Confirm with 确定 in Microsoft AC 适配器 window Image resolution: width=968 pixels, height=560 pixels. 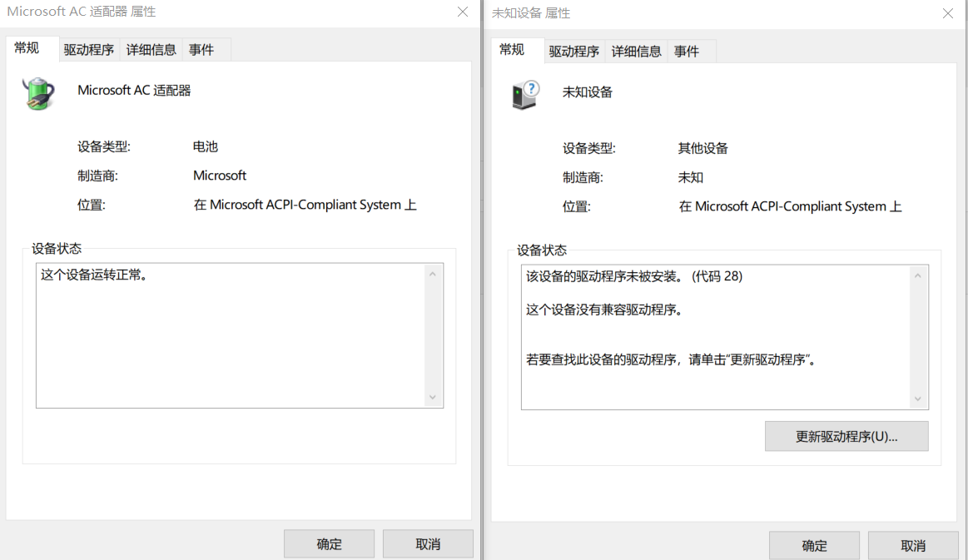pyautogui.click(x=329, y=544)
